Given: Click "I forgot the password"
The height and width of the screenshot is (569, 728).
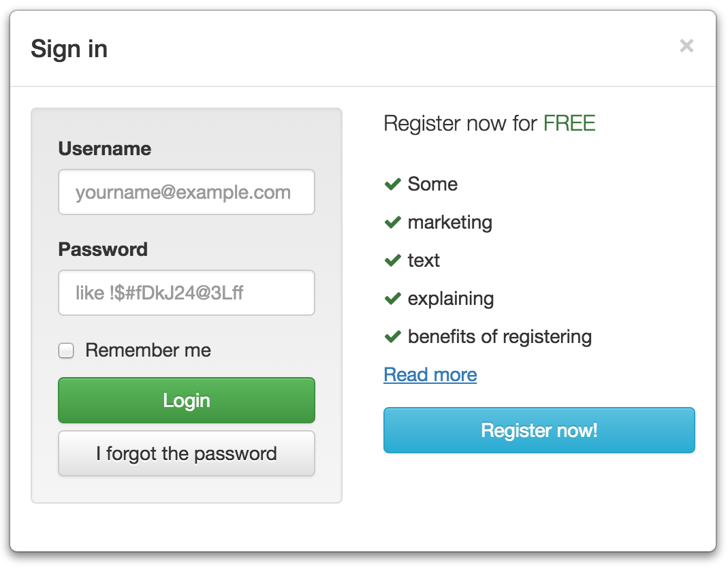Looking at the screenshot, I should point(186,453).
